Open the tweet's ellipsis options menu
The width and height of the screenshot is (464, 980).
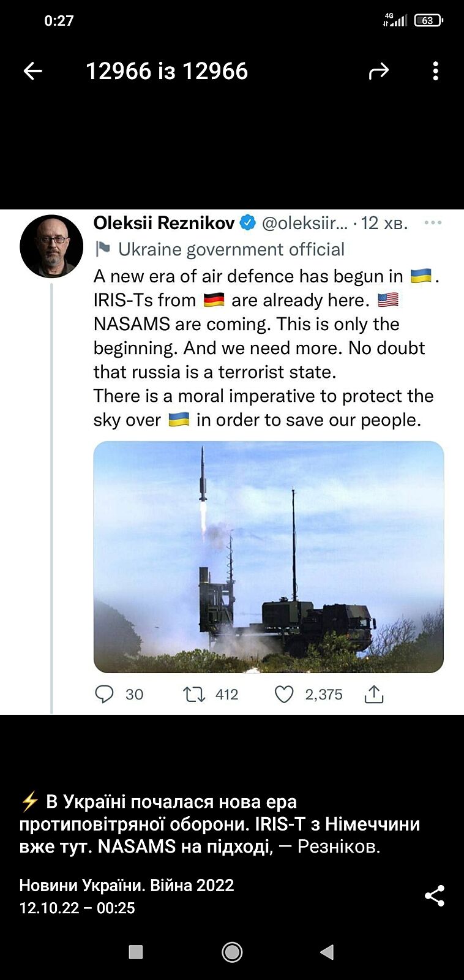tap(433, 222)
